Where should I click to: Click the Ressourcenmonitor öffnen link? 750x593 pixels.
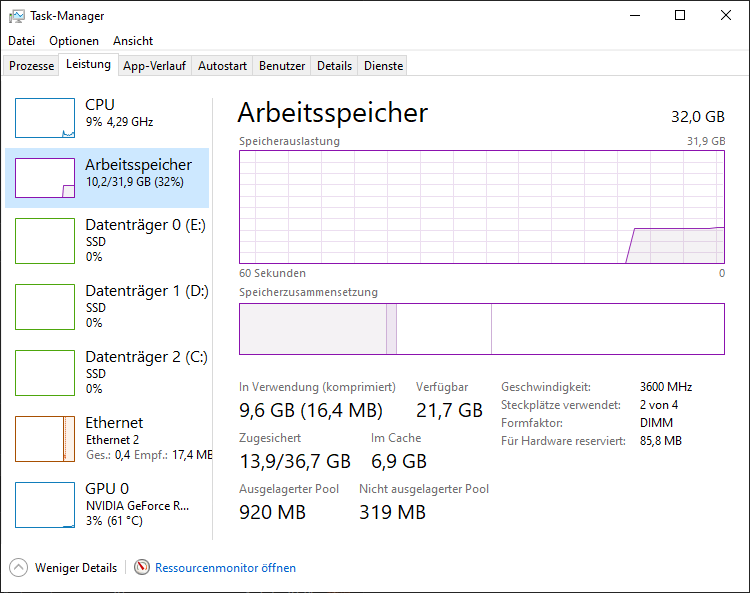coord(225,568)
